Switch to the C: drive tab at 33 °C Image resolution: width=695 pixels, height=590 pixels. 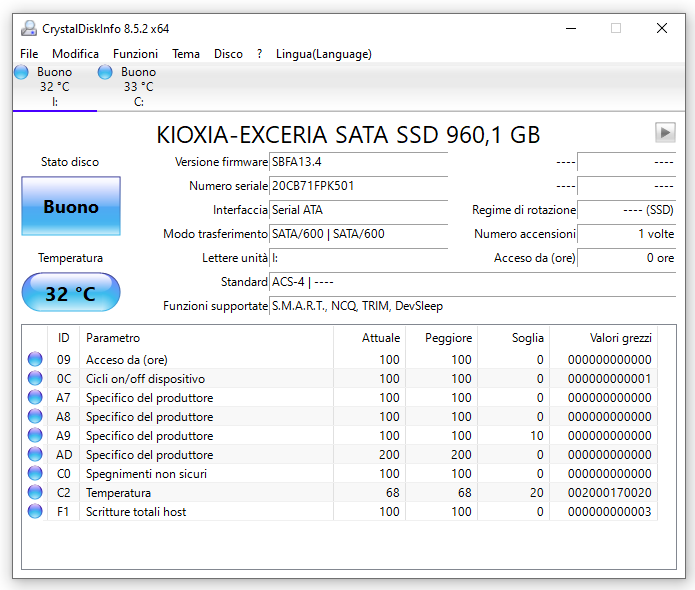pyautogui.click(x=139, y=87)
